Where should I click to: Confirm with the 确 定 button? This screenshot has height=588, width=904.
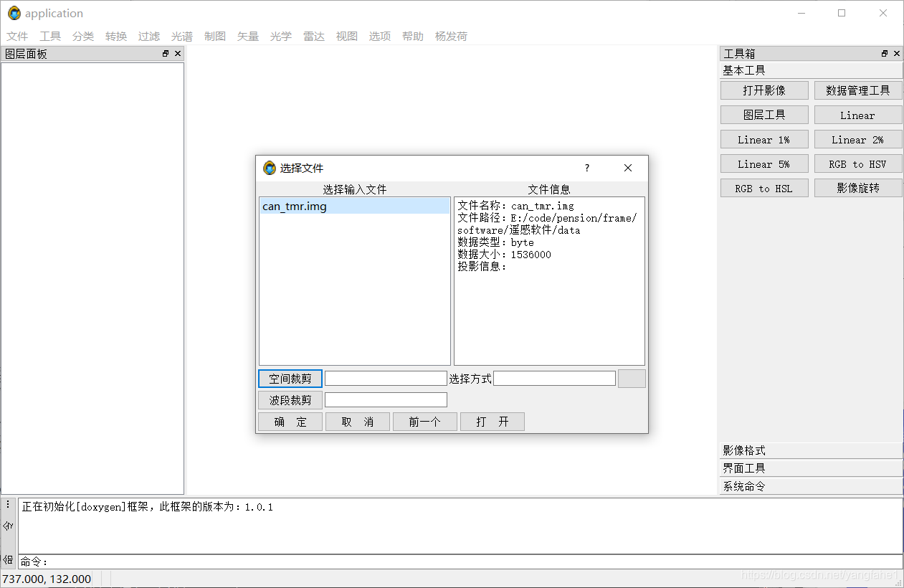coord(290,422)
